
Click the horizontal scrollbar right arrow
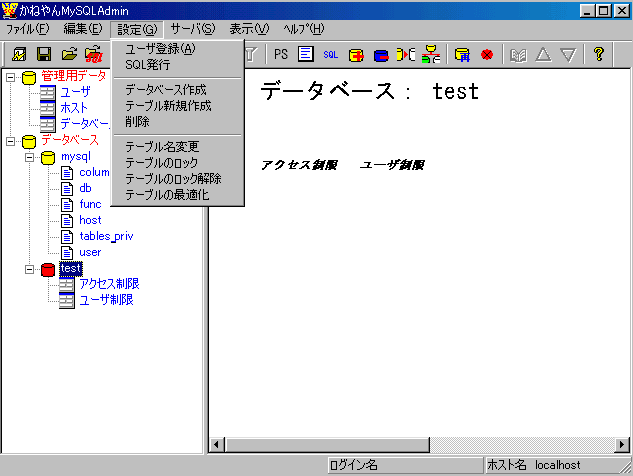click(622, 445)
